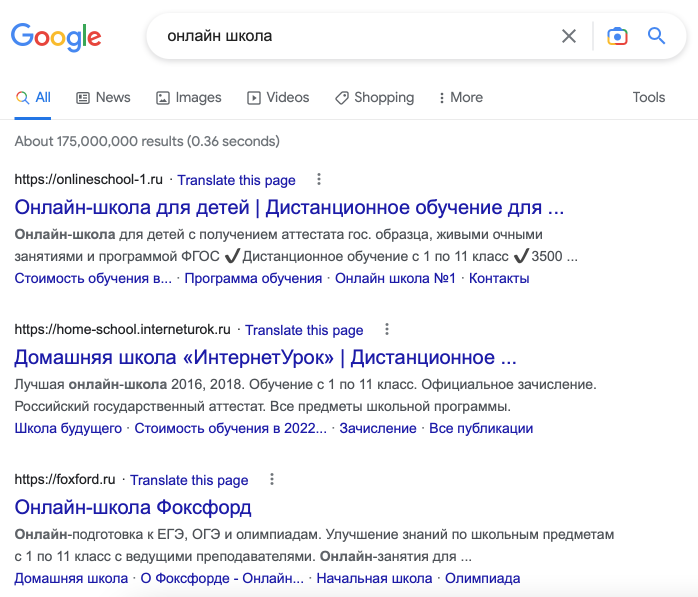This screenshot has height=597, width=698.
Task: Open the Tools filter options
Action: (648, 98)
